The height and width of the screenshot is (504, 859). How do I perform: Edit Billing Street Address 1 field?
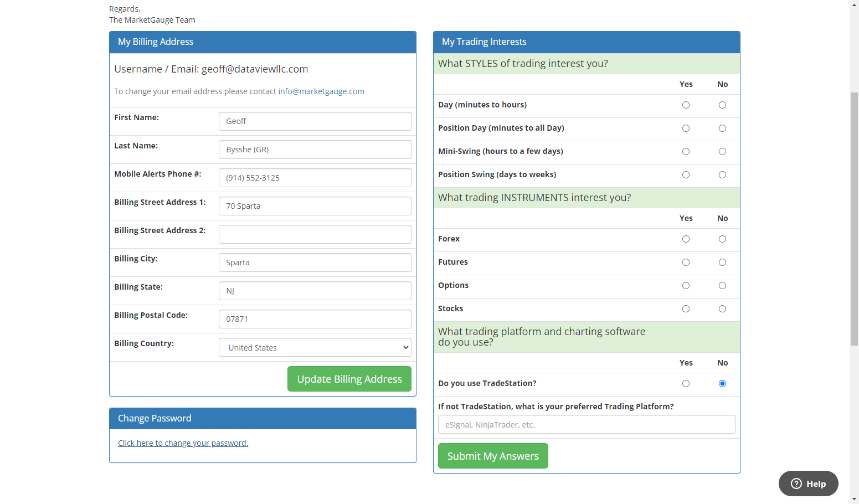coord(315,206)
